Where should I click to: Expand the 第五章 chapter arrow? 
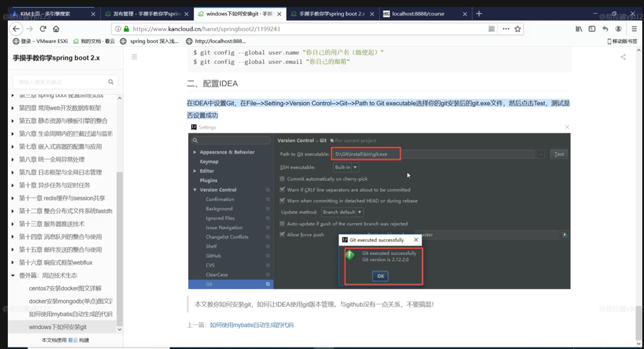click(13, 121)
